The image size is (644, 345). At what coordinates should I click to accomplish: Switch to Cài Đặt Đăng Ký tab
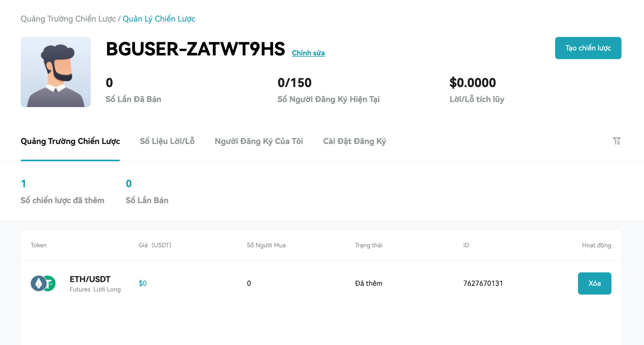point(355,141)
